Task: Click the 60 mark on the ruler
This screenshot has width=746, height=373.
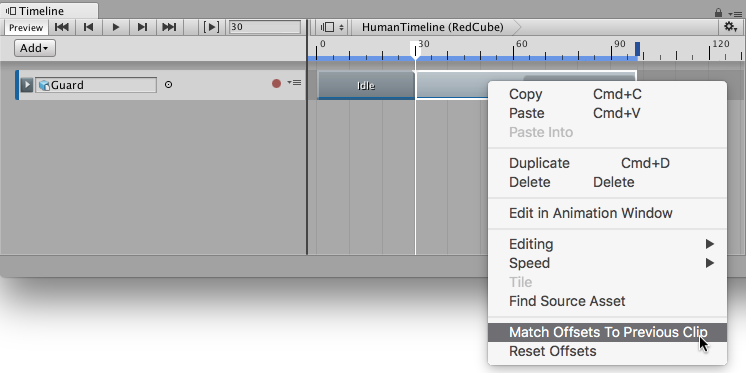Action: (x=521, y=44)
